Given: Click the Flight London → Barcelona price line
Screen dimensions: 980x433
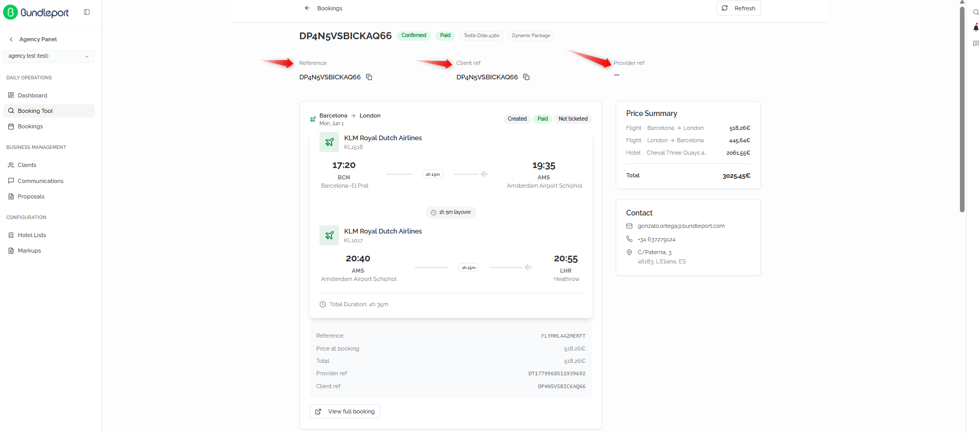Looking at the screenshot, I should (688, 140).
